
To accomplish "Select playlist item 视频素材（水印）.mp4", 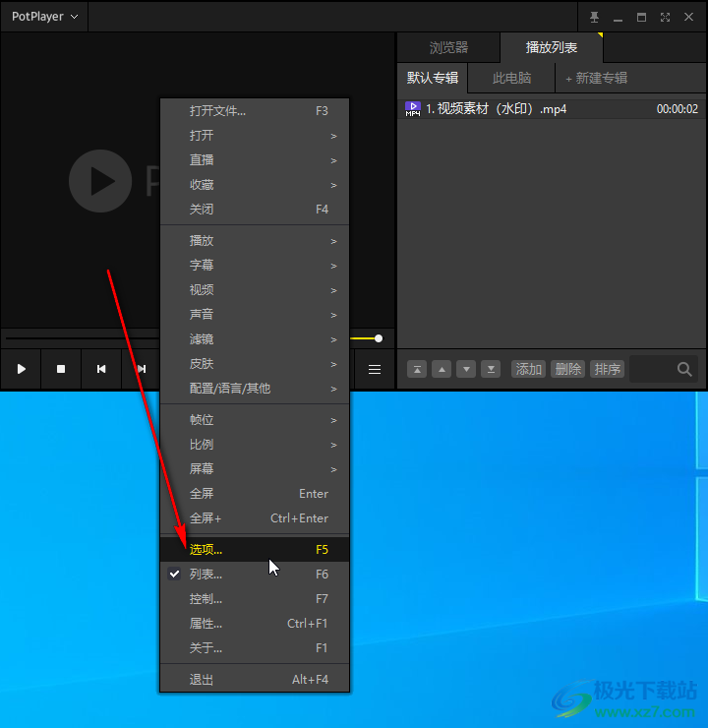I will point(552,109).
